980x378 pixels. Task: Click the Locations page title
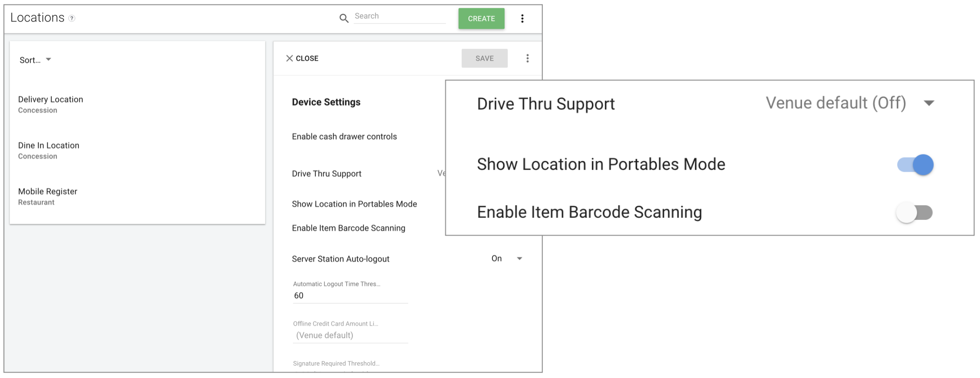[38, 18]
